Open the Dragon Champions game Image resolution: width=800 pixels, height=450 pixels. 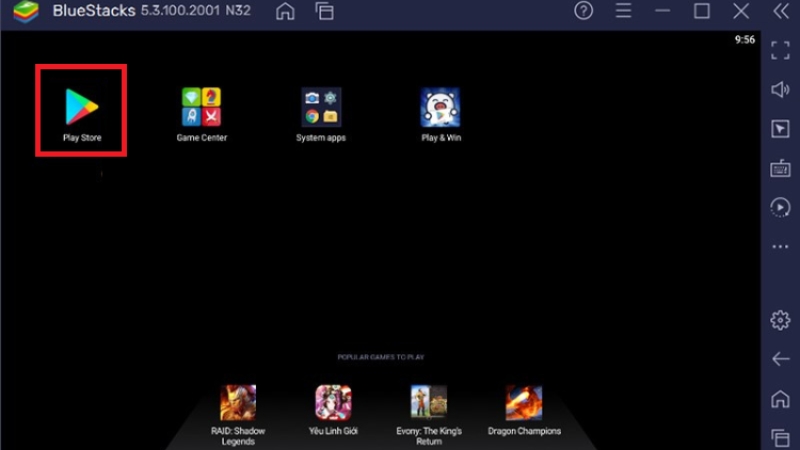[x=524, y=403]
